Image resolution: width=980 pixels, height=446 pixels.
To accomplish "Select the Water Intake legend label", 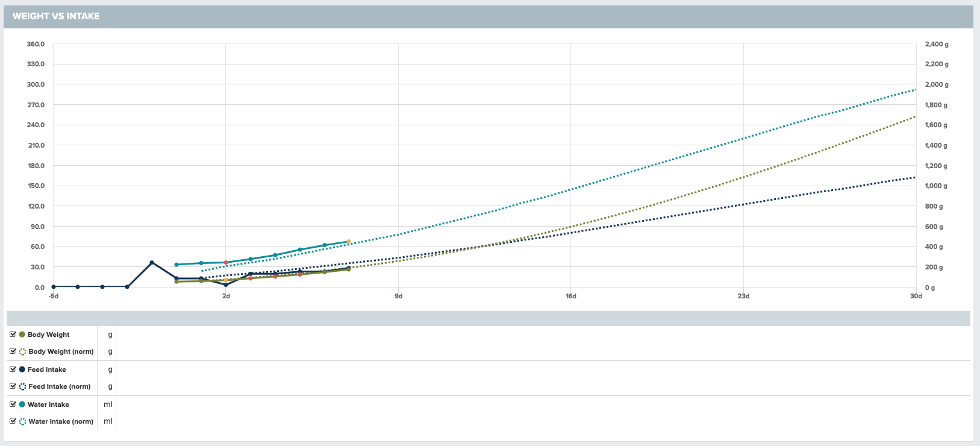I will (48, 404).
